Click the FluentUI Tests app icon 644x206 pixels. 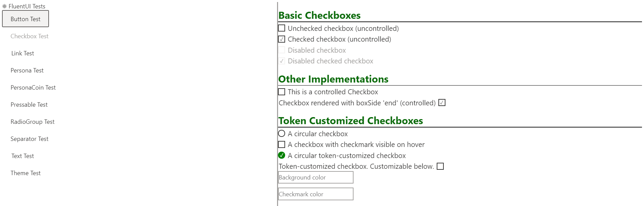[5, 6]
